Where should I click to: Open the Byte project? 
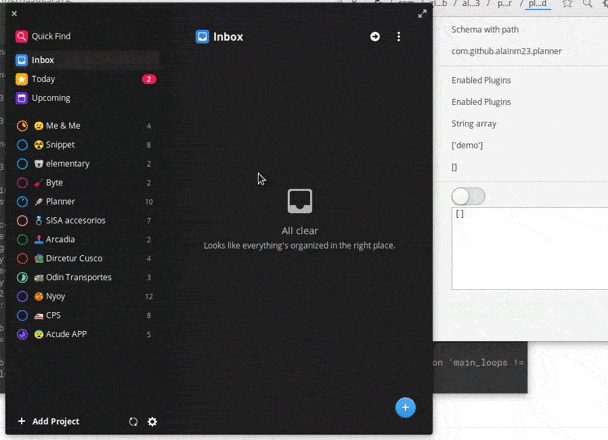pyautogui.click(x=86, y=183)
